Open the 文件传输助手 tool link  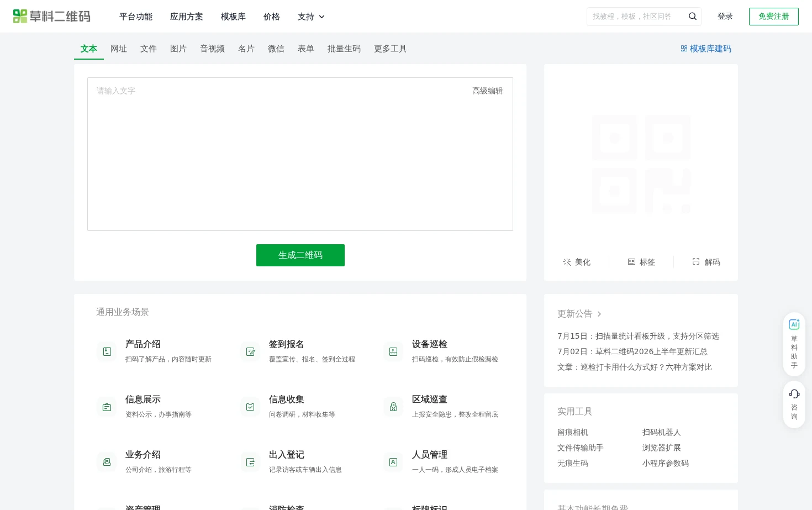point(581,448)
